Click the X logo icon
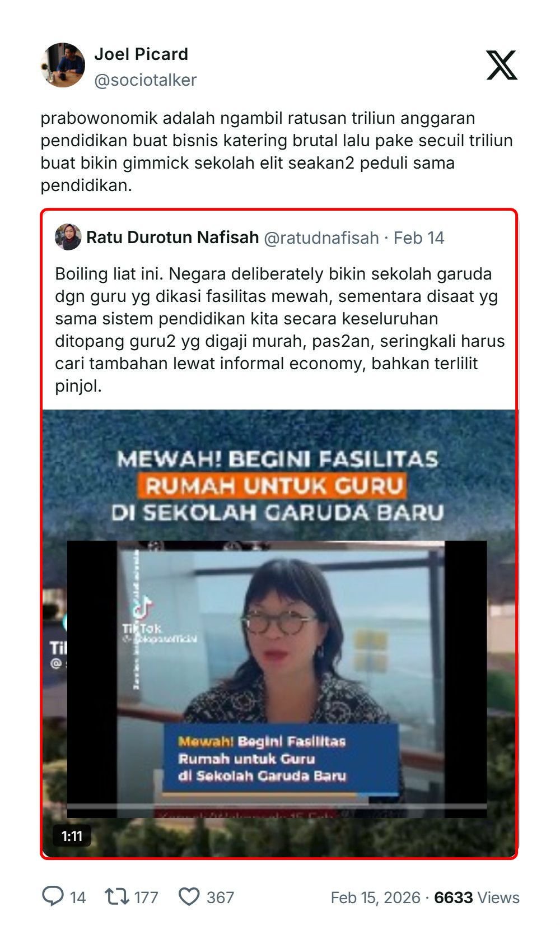The image size is (560, 925). (502, 65)
